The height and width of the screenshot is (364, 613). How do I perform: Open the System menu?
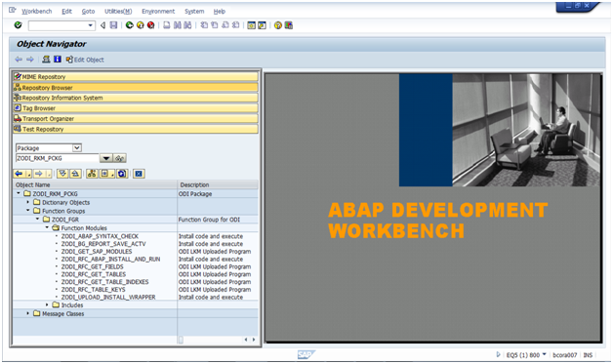coord(194,12)
